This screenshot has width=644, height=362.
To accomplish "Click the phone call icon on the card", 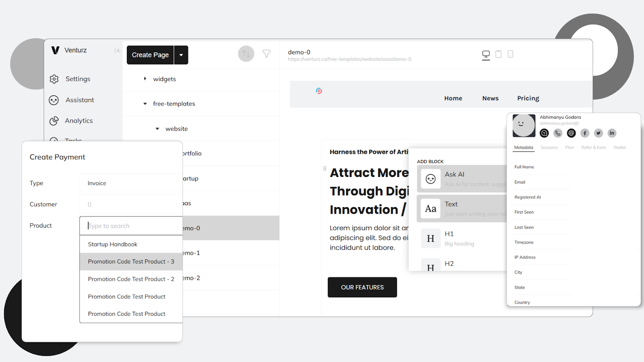I will 557,133.
